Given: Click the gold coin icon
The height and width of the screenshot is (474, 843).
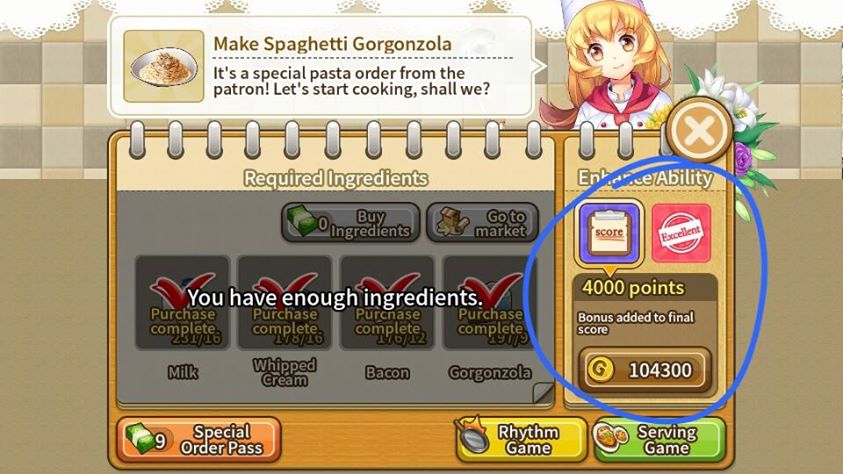Looking at the screenshot, I should tap(601, 370).
